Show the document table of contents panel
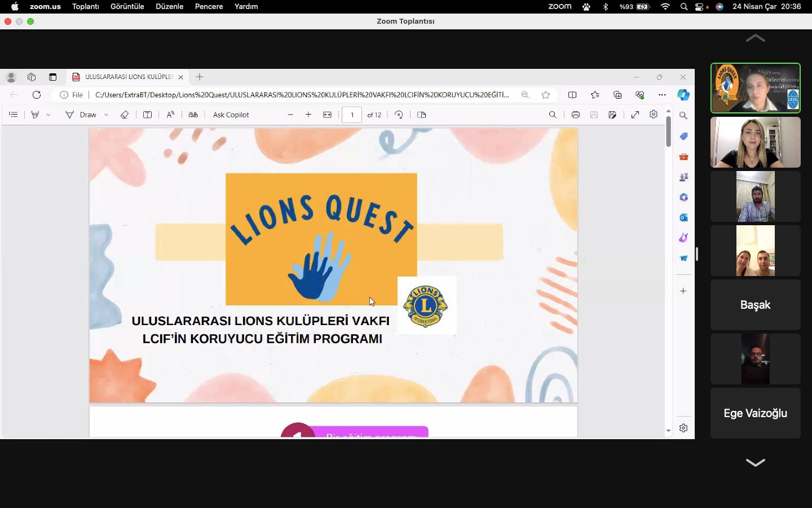This screenshot has height=508, width=812. (x=14, y=115)
